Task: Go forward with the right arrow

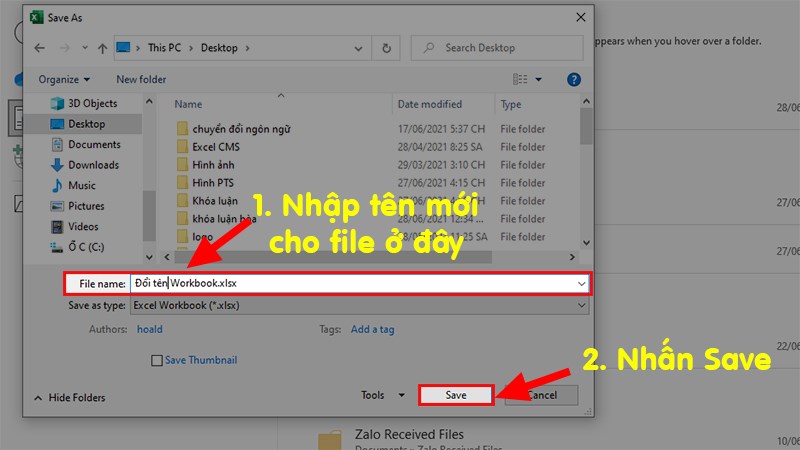Action: point(65,48)
